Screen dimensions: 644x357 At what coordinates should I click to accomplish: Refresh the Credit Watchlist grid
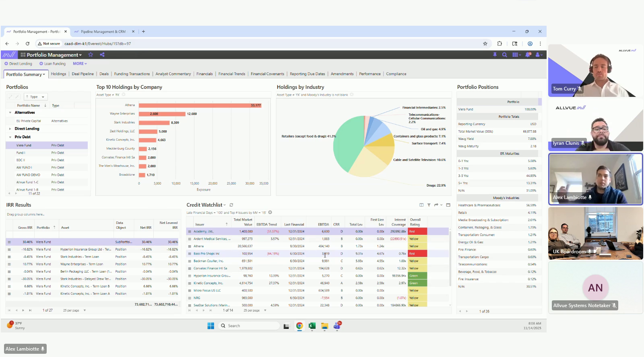pos(231,205)
